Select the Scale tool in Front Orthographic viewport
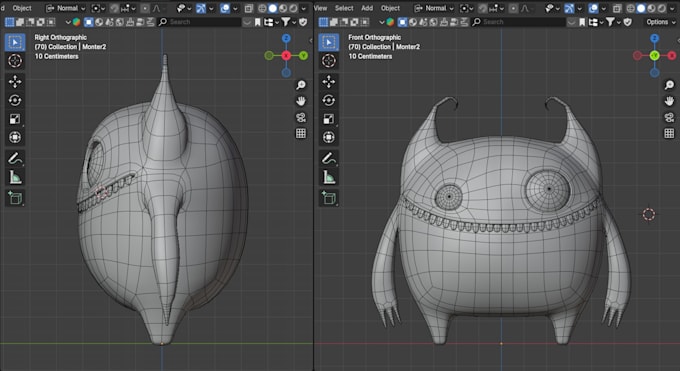 point(329,119)
